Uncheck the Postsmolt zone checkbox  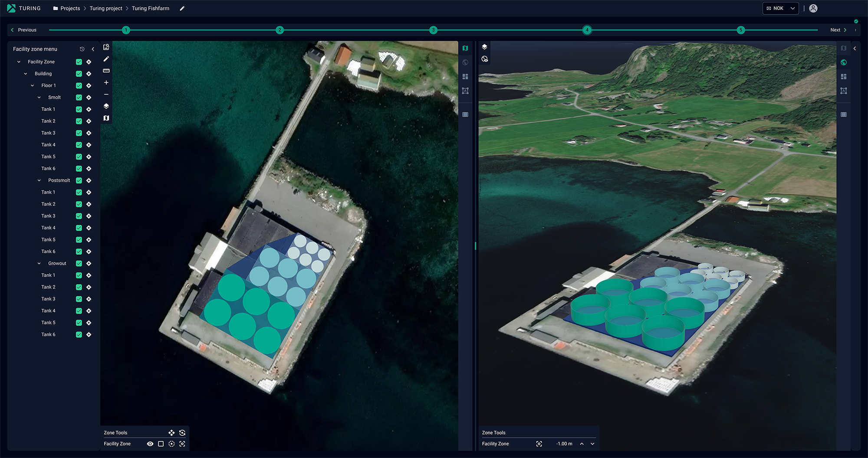point(79,180)
